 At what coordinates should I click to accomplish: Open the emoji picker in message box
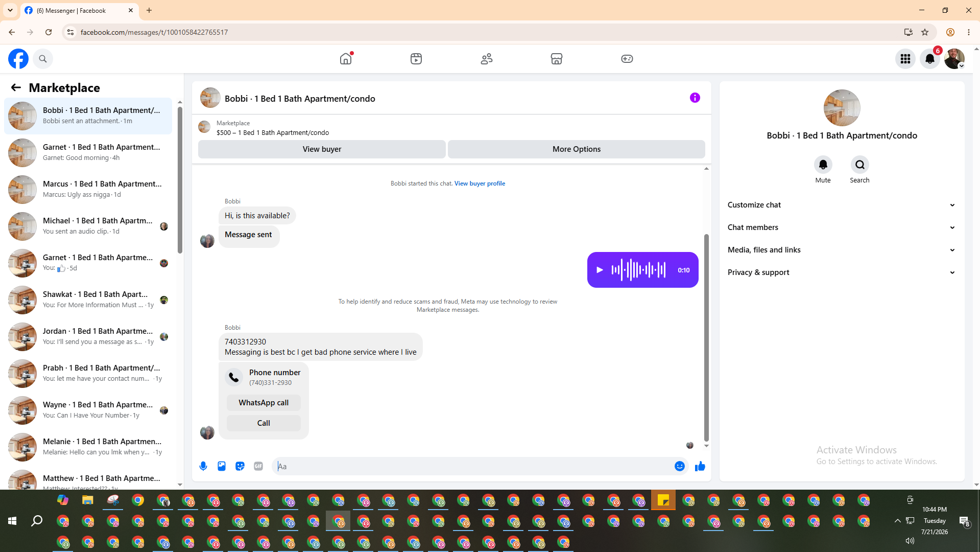tap(680, 466)
